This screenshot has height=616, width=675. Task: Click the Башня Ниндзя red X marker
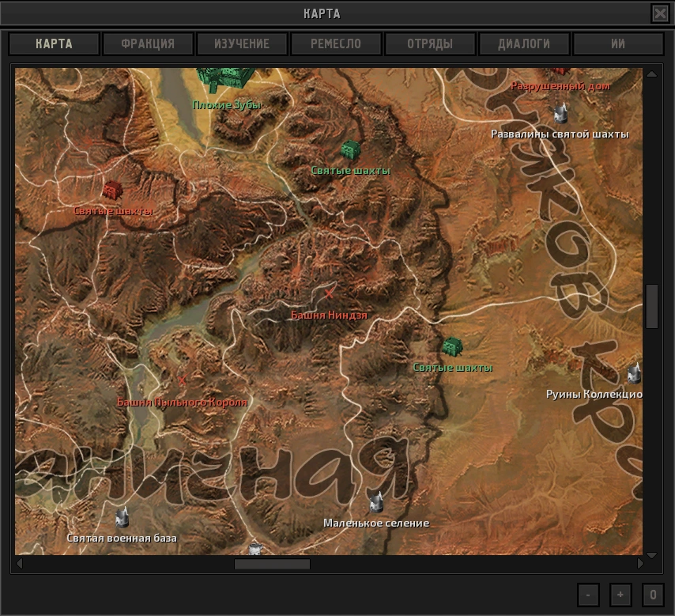pos(329,294)
